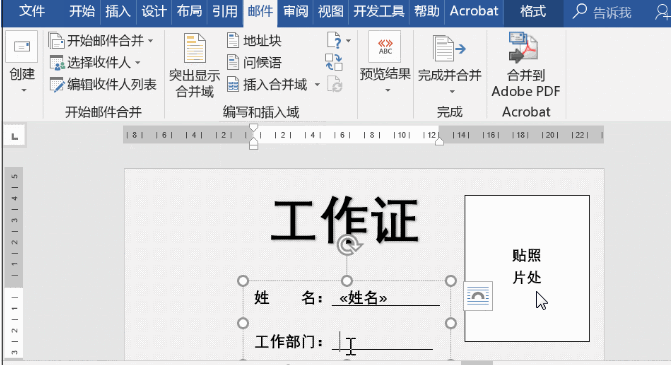
Task: Switch to the 视图 ribbon tab
Action: point(330,11)
